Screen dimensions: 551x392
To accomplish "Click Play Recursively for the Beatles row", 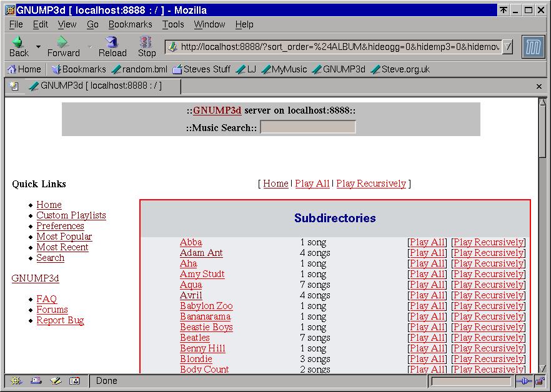I will click(x=489, y=338).
